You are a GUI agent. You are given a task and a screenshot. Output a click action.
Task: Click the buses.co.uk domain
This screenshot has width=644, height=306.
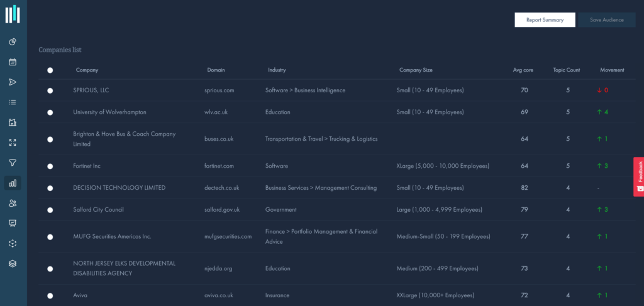click(219, 139)
